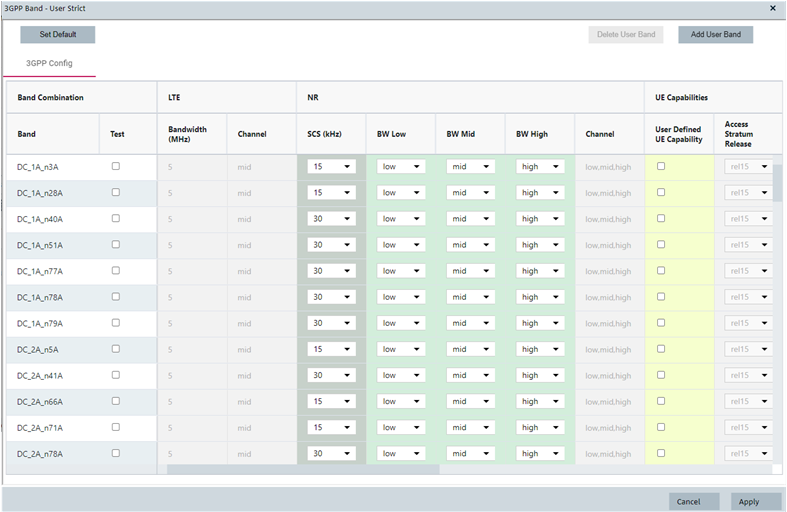The height and width of the screenshot is (512, 787).
Task: Open SCS dropdown for DC_1A_n3A
Action: 332,167
